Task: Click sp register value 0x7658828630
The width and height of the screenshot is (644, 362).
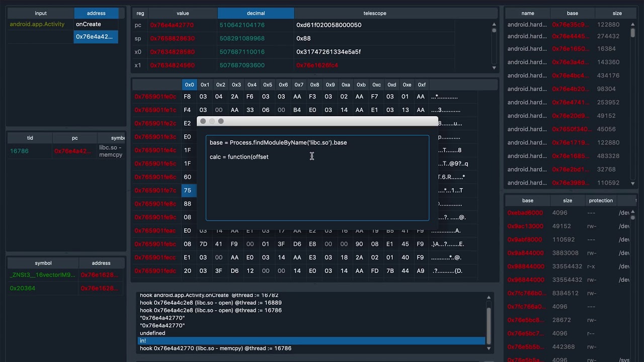Action: tap(172, 38)
